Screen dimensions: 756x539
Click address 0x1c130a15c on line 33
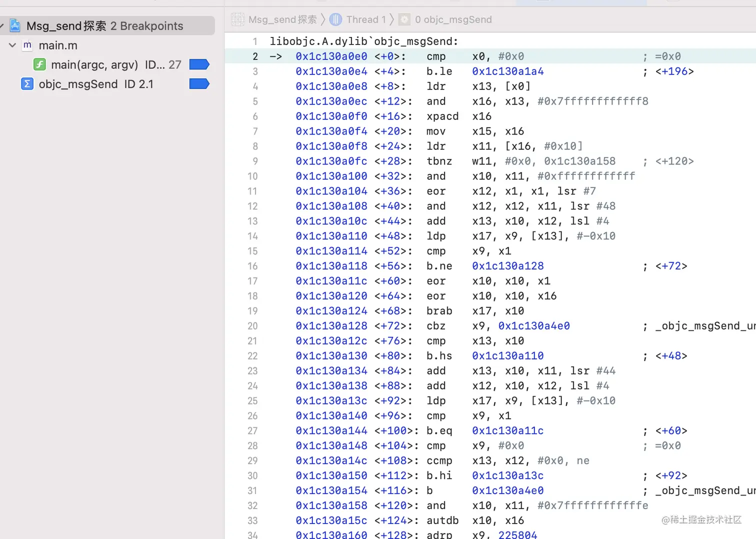[331, 520]
